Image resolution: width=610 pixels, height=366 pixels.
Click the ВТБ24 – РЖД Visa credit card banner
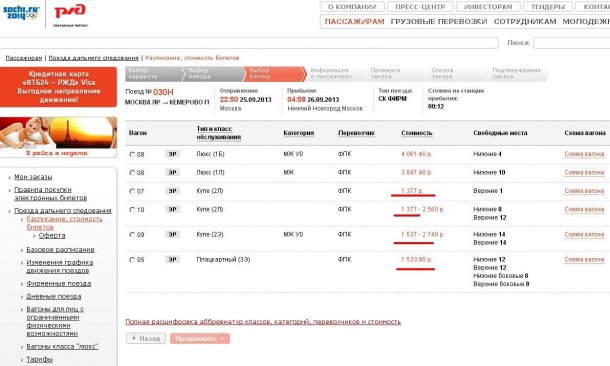coord(58,87)
